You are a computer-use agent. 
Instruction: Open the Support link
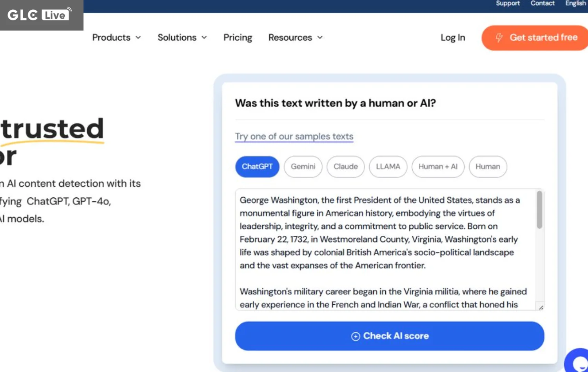click(508, 4)
